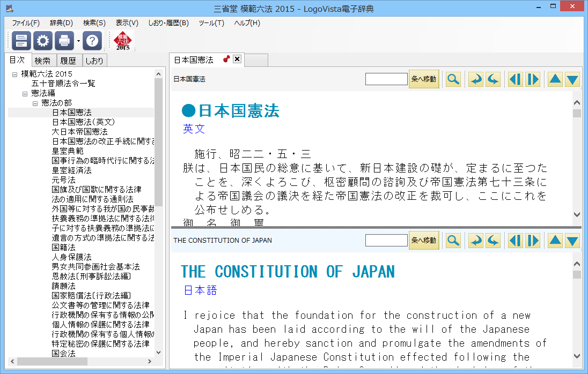Screen dimensions: 588x374
Task: Click the printer icon in main toolbar
Action: pos(64,40)
